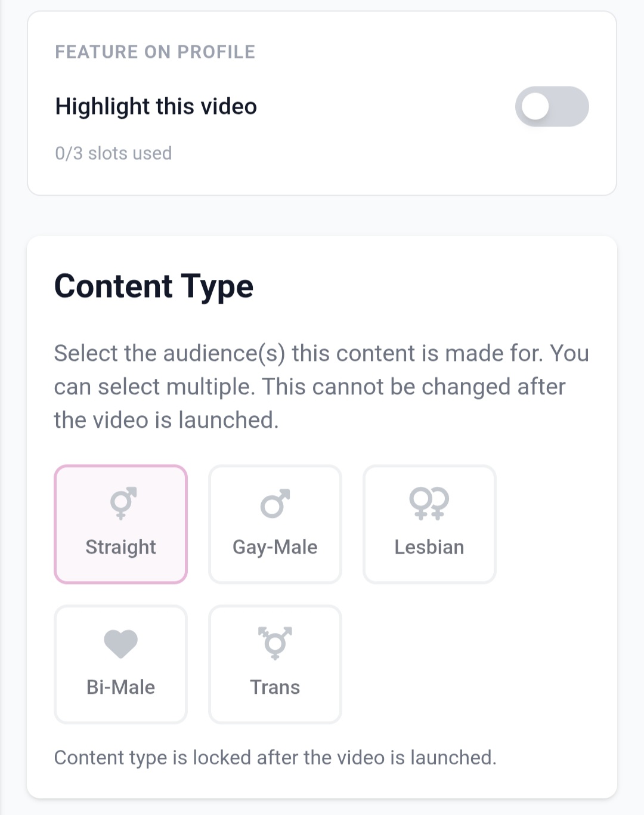Toggle the Highlight this video switch
The height and width of the screenshot is (815, 644).
(552, 107)
